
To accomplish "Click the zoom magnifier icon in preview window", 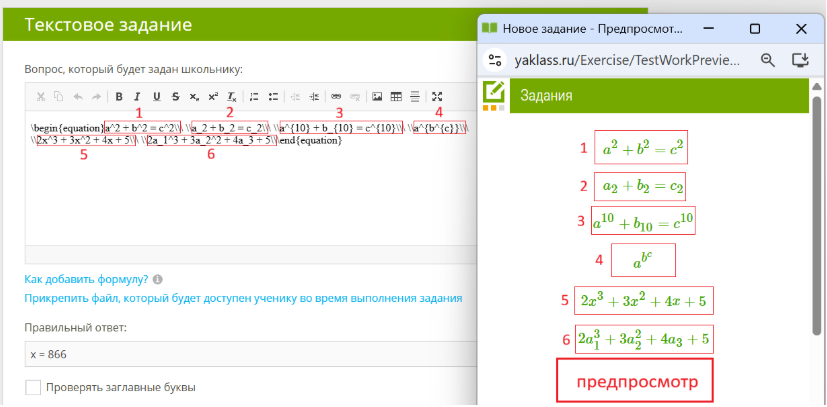I will pos(768,60).
